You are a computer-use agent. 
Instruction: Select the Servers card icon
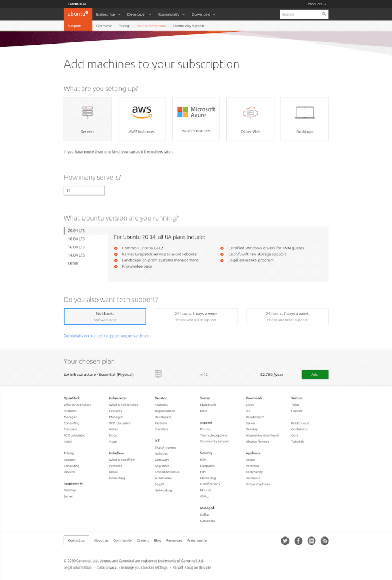[87, 112]
